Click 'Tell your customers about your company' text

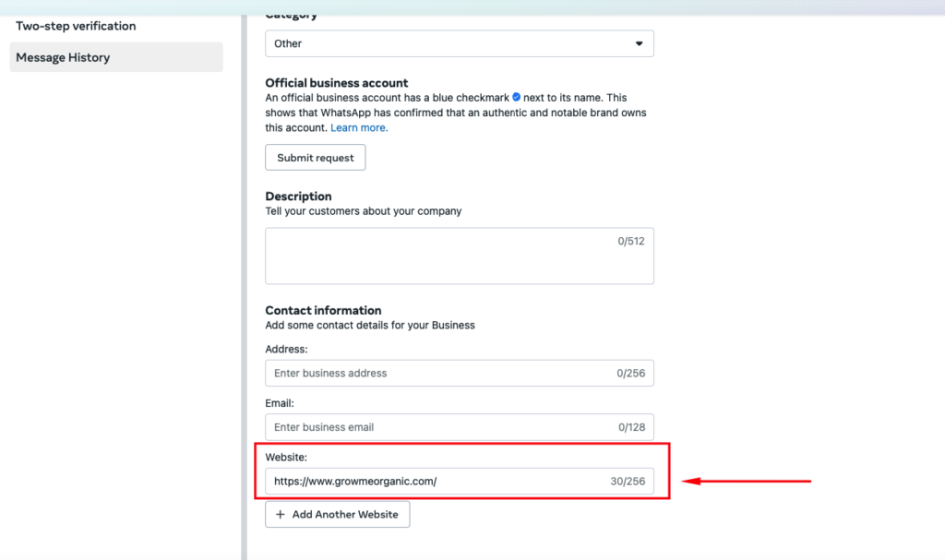[x=364, y=211]
